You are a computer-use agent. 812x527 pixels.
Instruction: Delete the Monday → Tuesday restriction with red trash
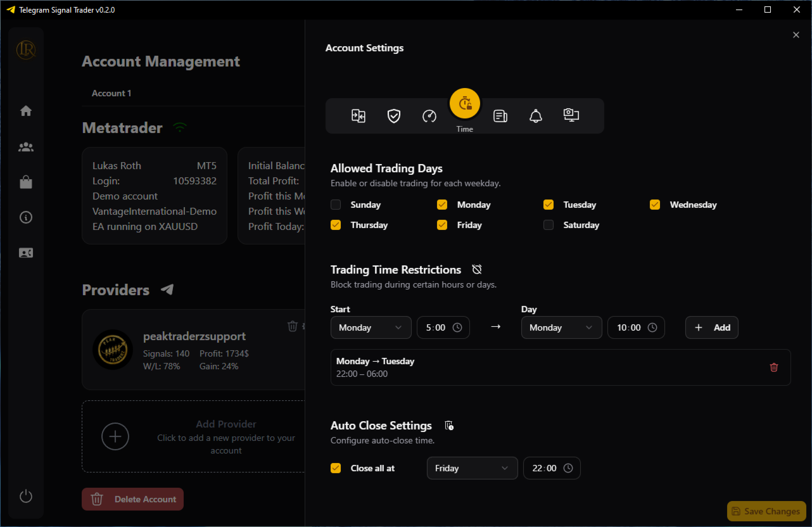click(x=774, y=367)
